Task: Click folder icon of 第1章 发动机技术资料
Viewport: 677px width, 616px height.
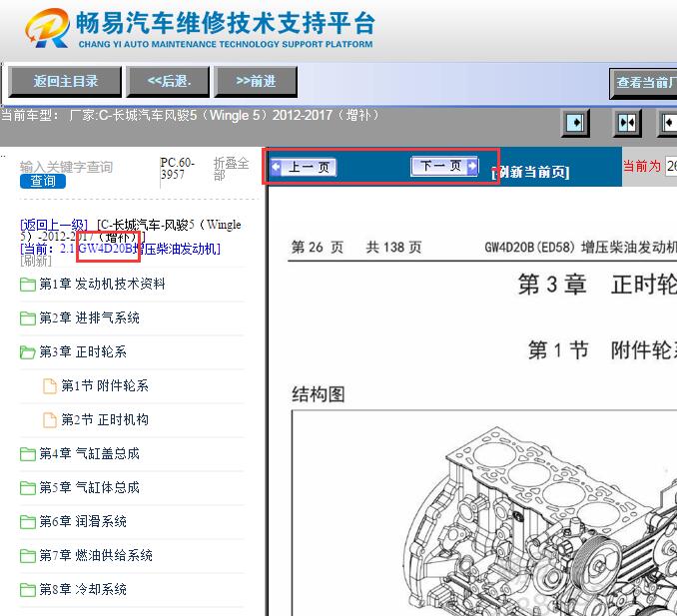Action: [28, 285]
